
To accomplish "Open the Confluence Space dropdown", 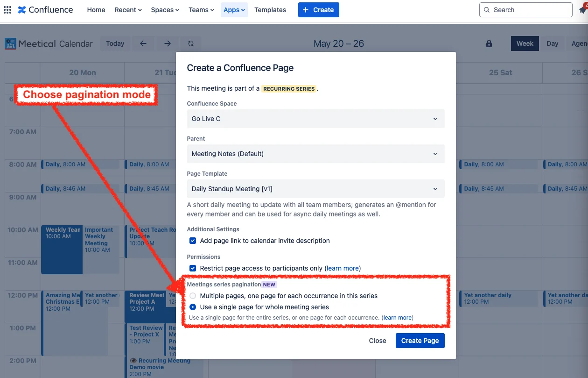I will pos(315,119).
